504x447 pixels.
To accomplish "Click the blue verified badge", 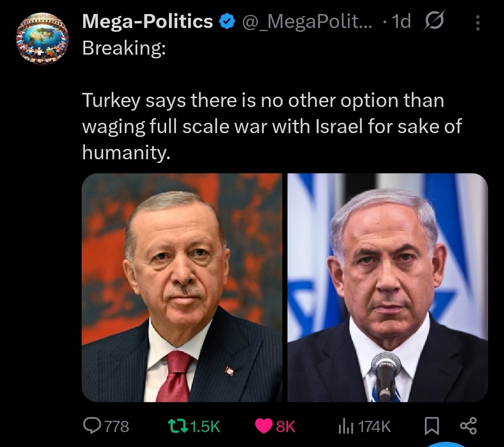I will (227, 21).
